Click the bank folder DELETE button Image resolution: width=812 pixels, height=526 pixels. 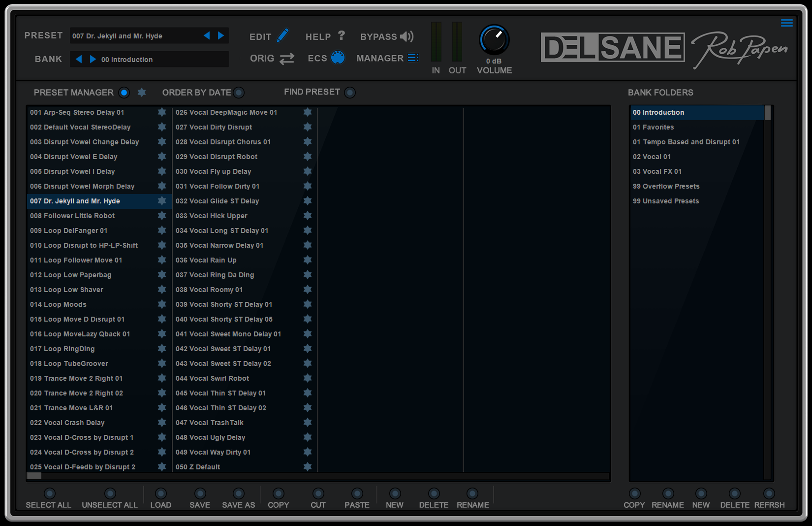point(735,493)
